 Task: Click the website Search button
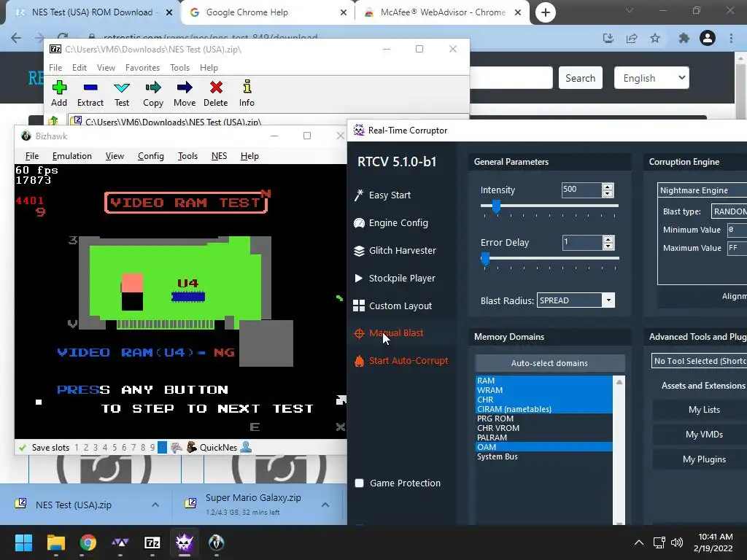(x=580, y=78)
